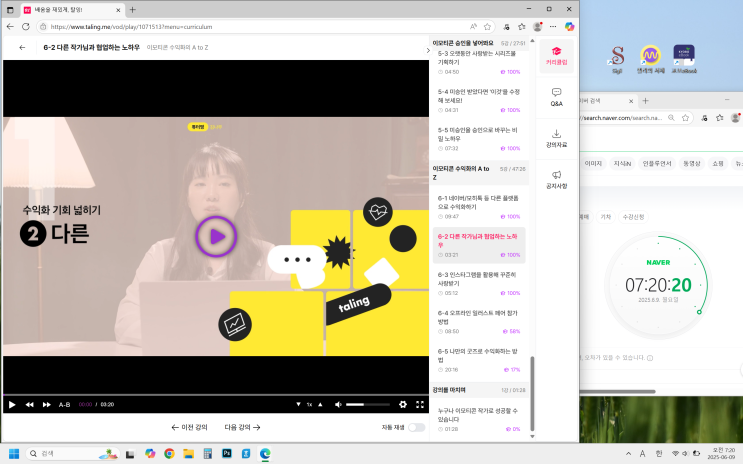Open Photoshop from the taskbar
The height and width of the screenshot is (464, 743).
(x=227, y=454)
